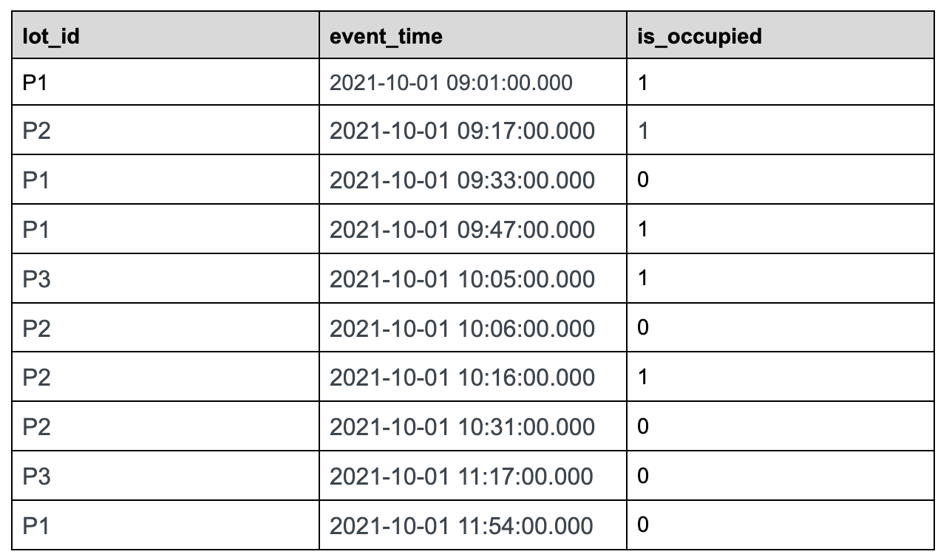Click the 11:54:00.000 timestamp cell

tap(461, 526)
